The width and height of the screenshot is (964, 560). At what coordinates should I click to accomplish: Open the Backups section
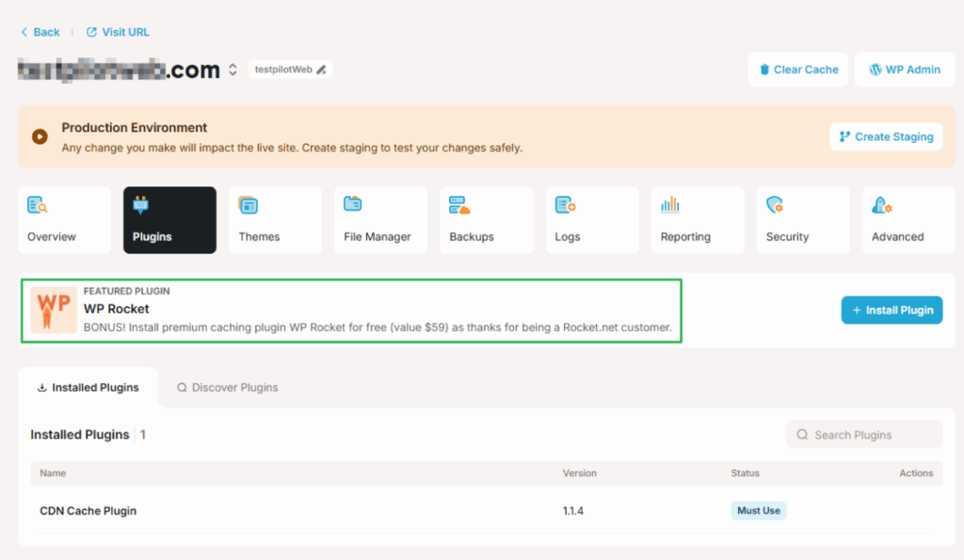click(484, 220)
